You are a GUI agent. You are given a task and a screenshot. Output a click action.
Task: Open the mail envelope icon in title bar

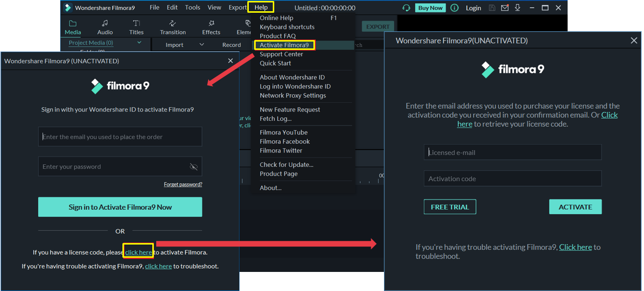505,8
